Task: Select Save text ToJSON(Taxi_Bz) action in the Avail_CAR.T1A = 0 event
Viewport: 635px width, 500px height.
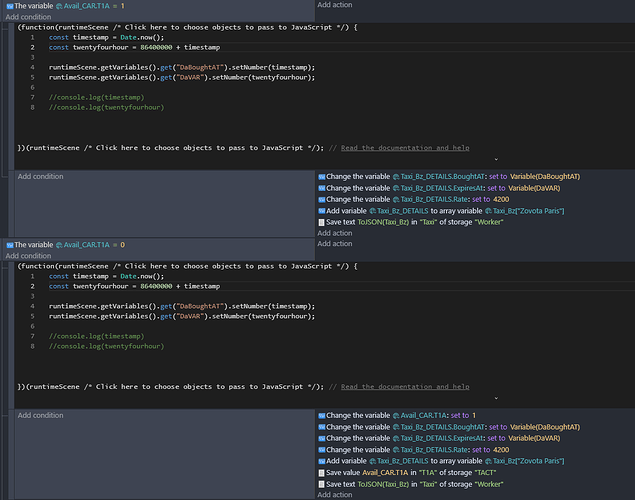Action: [x=411, y=484]
